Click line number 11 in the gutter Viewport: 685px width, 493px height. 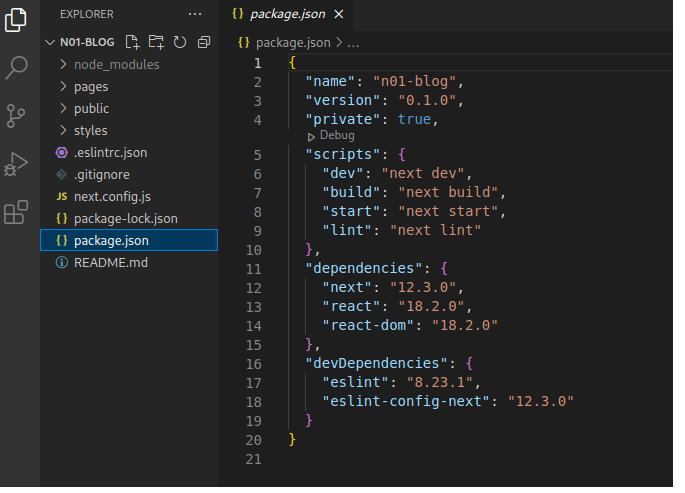pos(254,269)
